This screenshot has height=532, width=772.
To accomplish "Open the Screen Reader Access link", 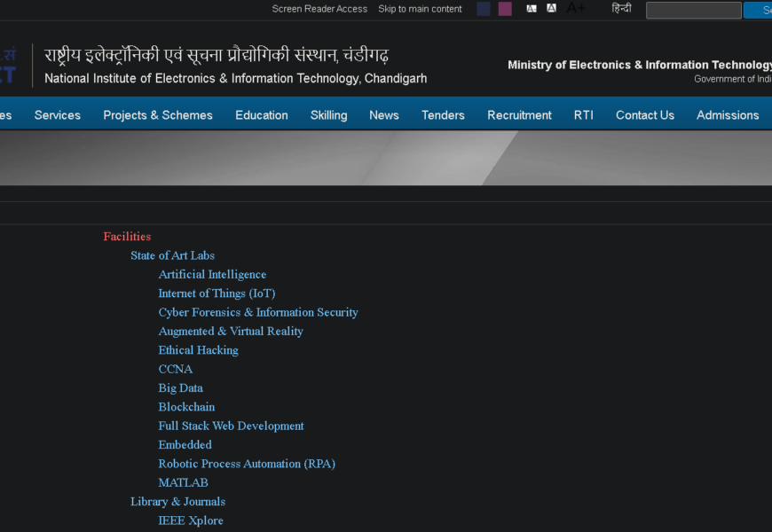I will 319,9.
